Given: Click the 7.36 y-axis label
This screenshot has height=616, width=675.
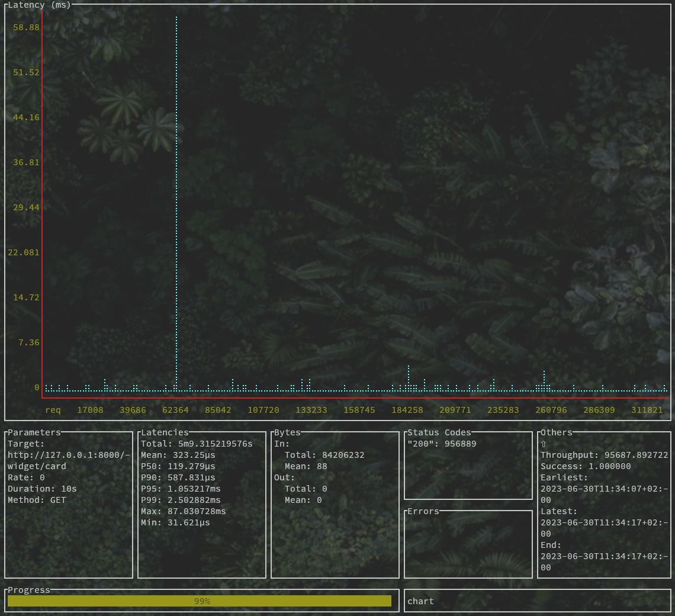Looking at the screenshot, I should click(x=29, y=342).
